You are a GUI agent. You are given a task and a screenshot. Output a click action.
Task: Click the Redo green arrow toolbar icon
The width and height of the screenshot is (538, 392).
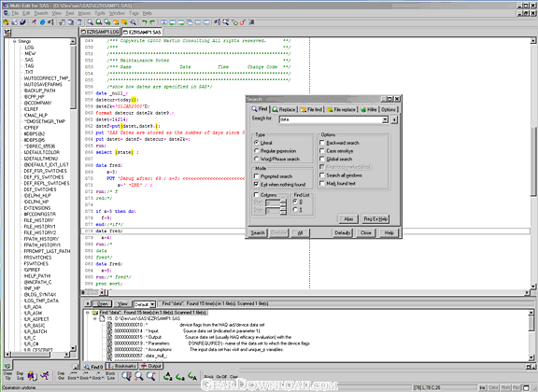click(152, 22)
